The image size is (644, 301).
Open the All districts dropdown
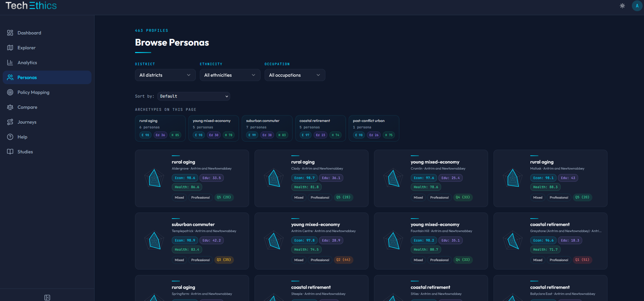[165, 75]
